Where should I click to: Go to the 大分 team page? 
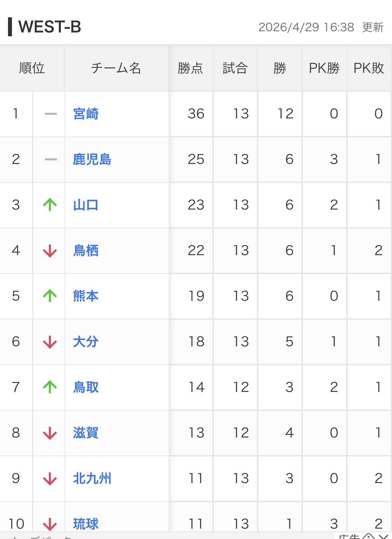tap(86, 342)
